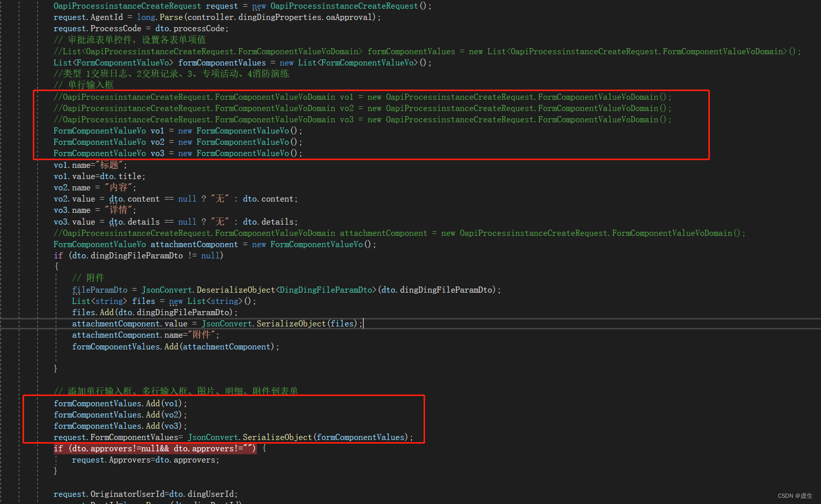
Task: Click the comment '// 附件'
Action: click(x=88, y=278)
